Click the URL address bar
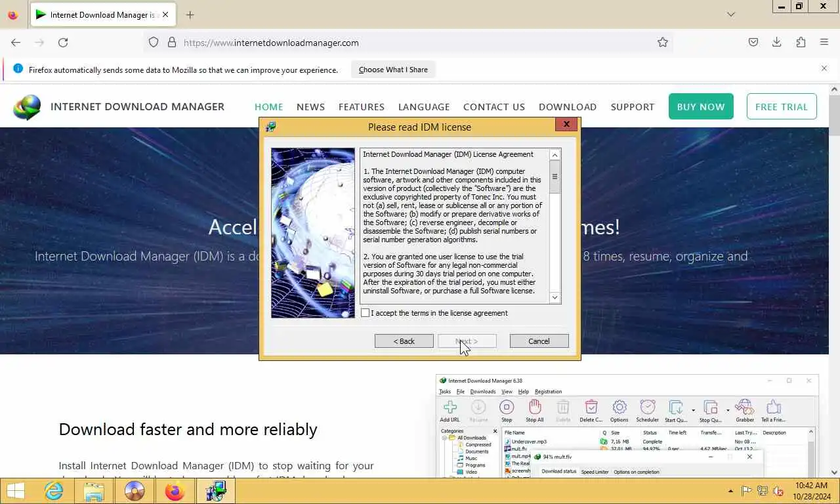 [407, 42]
